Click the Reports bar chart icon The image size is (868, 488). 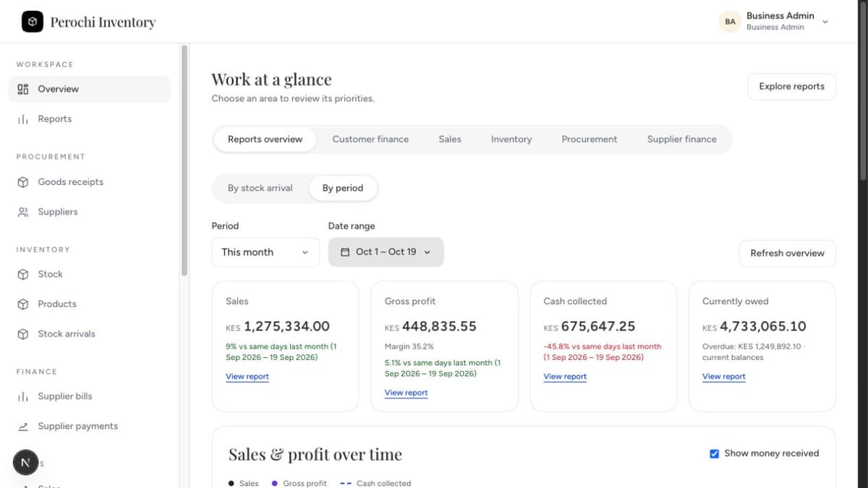(x=23, y=119)
